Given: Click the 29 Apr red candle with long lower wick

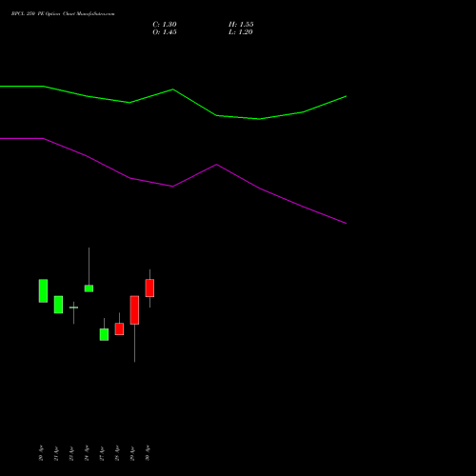Looking at the screenshot, I should (134, 310).
